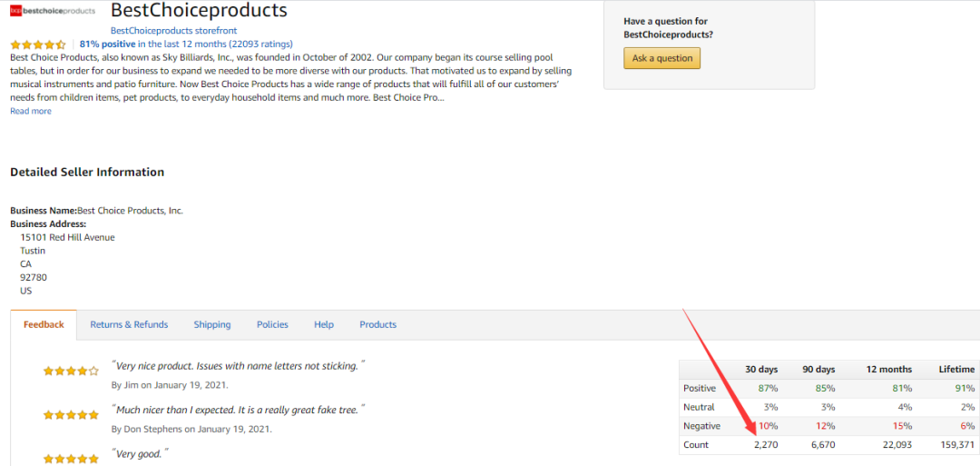Click the "Ask a question" button

[661, 58]
